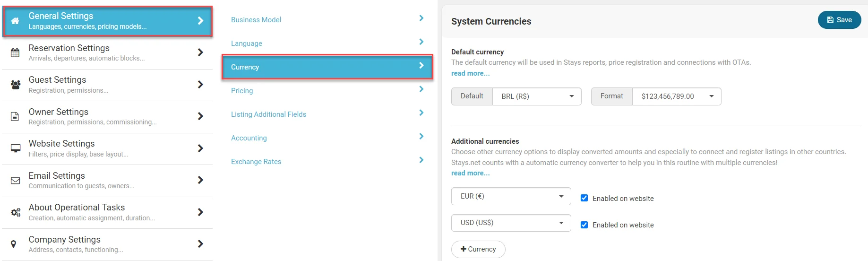This screenshot has width=868, height=261.
Task: Uncheck Enabled on website for EUR
Action: [x=584, y=198]
